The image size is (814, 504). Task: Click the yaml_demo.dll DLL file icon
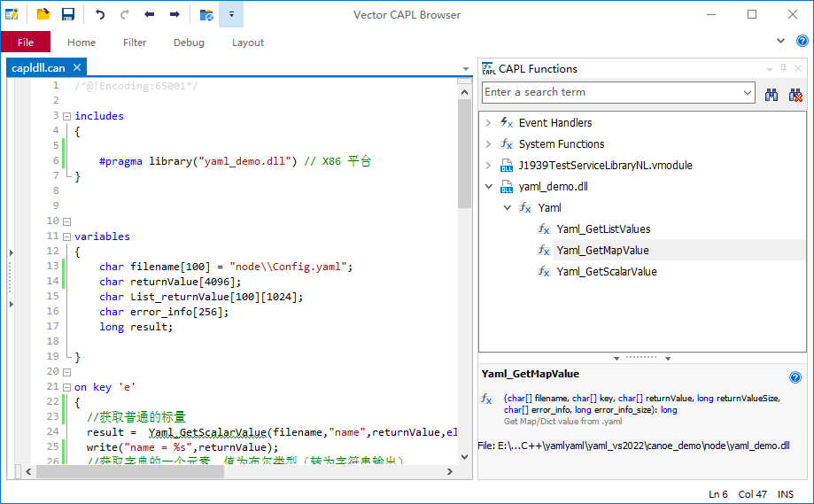pos(507,187)
